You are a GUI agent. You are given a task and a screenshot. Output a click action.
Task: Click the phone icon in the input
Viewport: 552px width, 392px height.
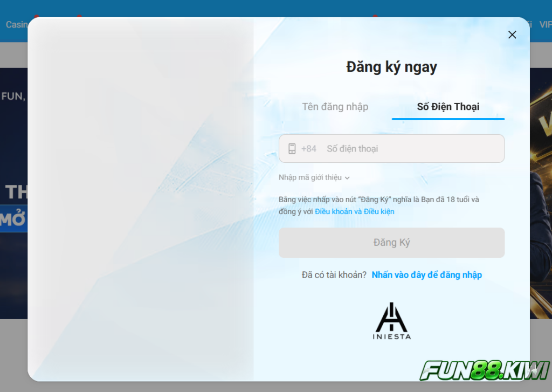pyautogui.click(x=292, y=149)
